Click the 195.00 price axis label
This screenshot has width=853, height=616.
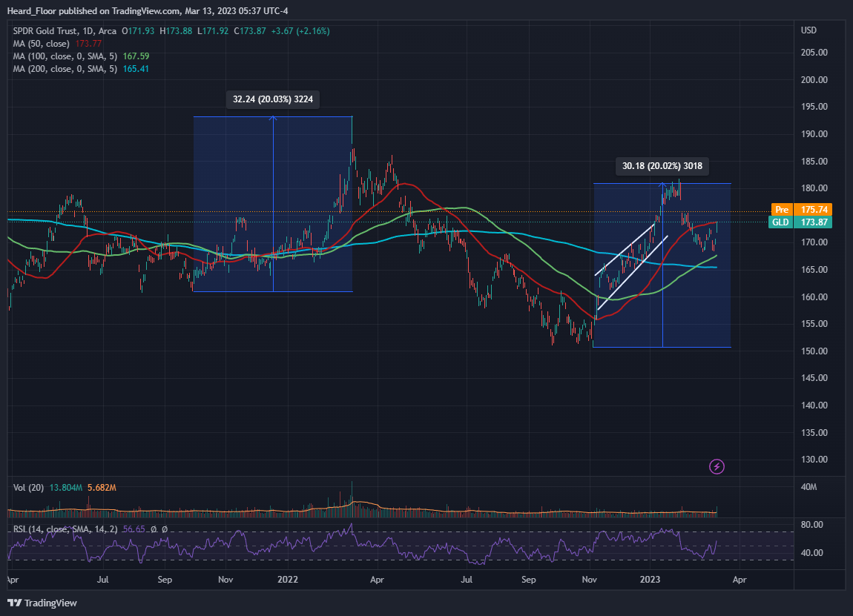[x=814, y=107]
